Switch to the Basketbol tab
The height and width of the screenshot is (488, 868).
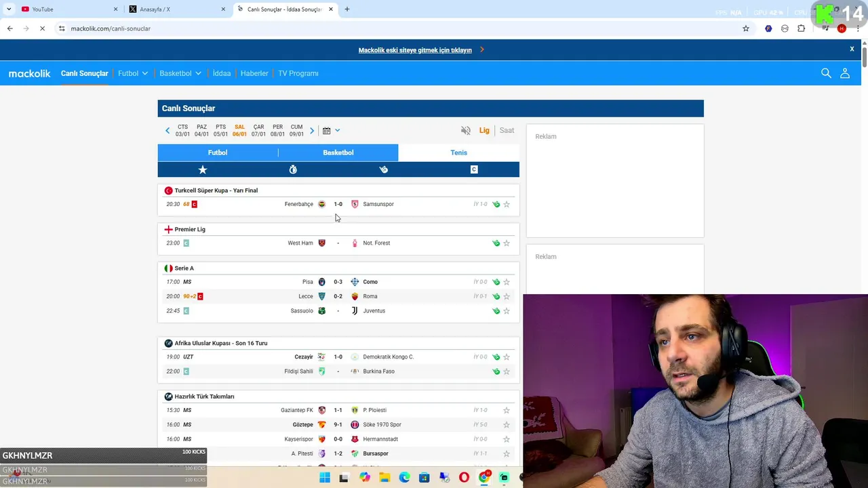(338, 152)
